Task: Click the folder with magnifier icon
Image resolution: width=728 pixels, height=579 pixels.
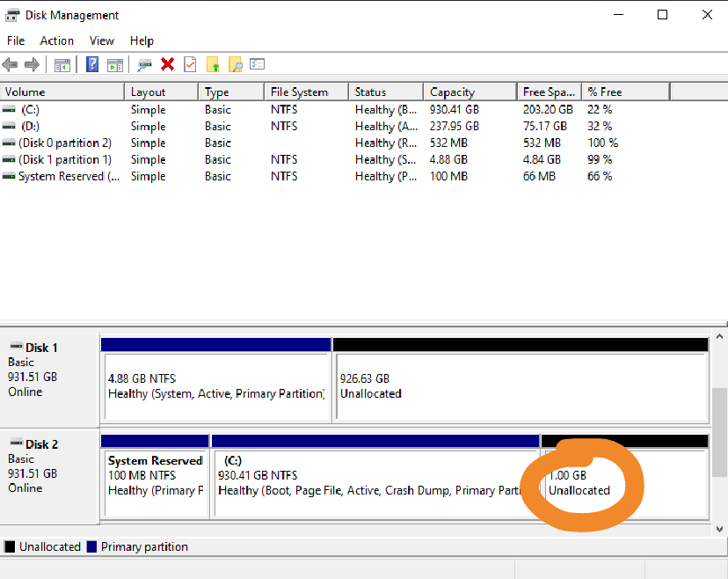Action: 236,64
